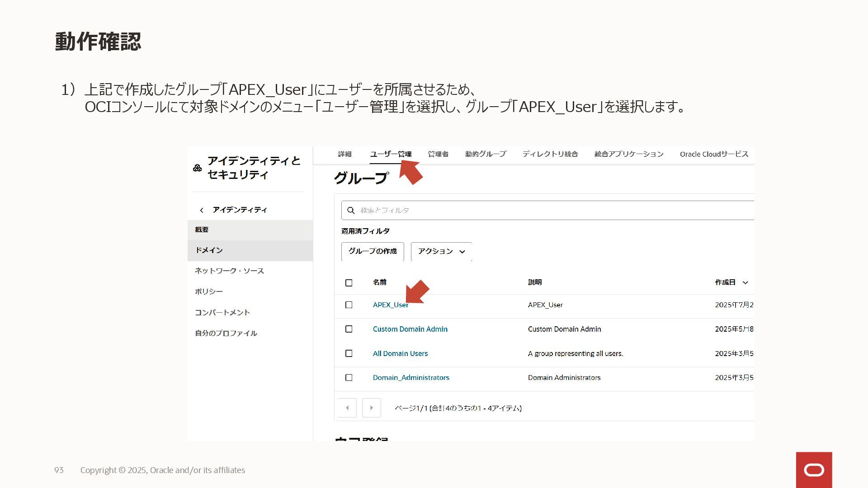
Task: Click the 名前 column header
Action: [x=380, y=282]
